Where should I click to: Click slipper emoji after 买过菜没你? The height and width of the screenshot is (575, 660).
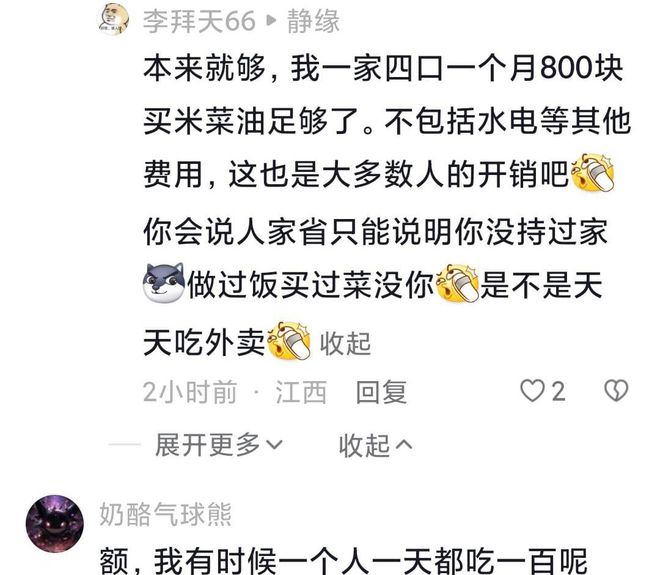point(458,283)
